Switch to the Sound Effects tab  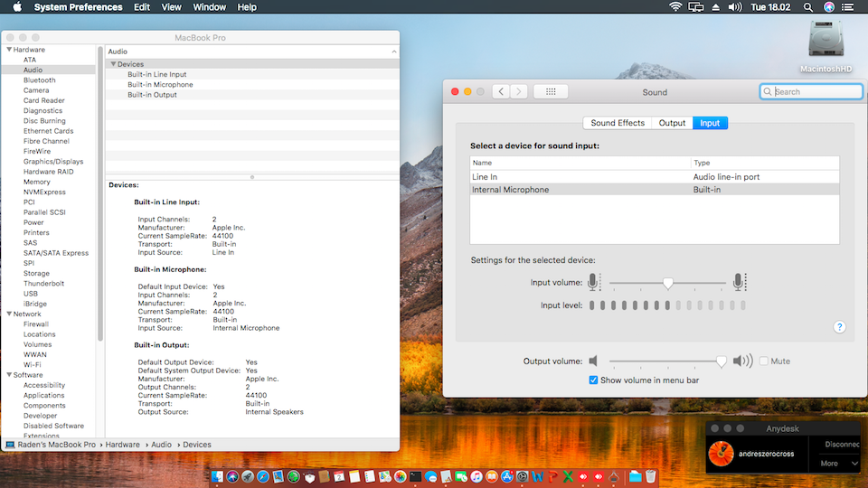click(x=618, y=123)
